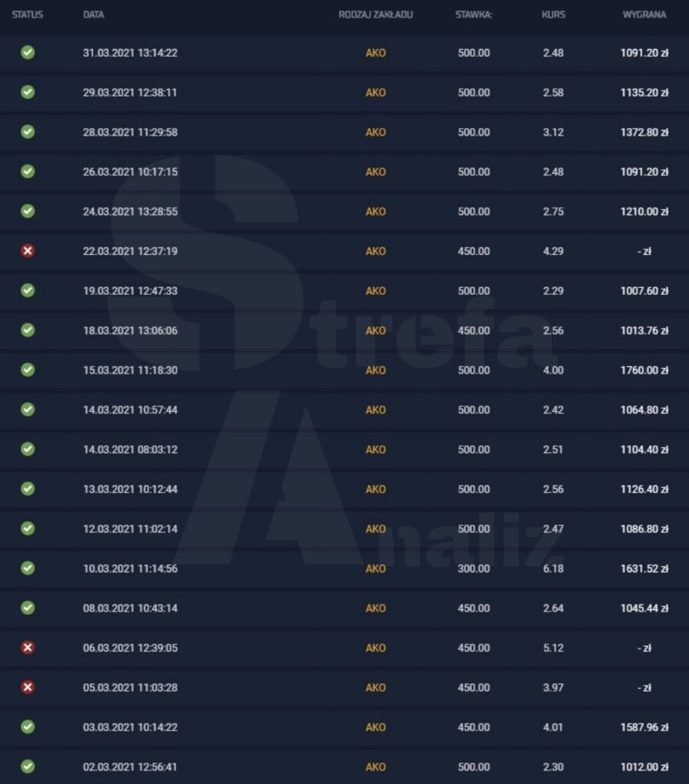Click green check status for 28.03.2021 bet
The width and height of the screenshot is (689, 784).
point(28,132)
